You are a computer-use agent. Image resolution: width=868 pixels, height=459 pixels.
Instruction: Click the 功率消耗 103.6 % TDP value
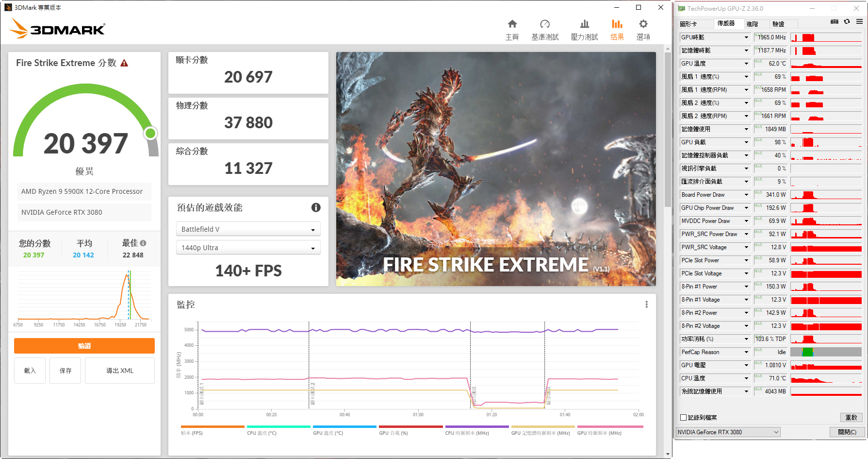770,339
